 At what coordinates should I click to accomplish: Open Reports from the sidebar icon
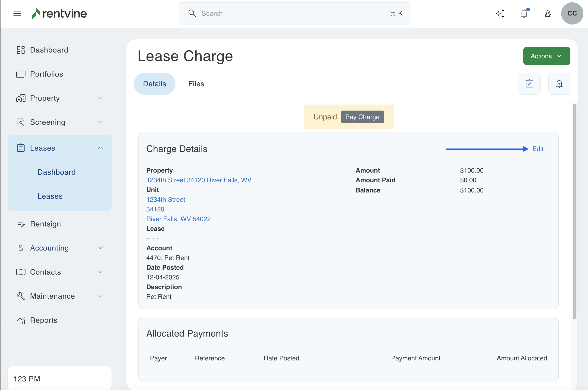(21, 320)
